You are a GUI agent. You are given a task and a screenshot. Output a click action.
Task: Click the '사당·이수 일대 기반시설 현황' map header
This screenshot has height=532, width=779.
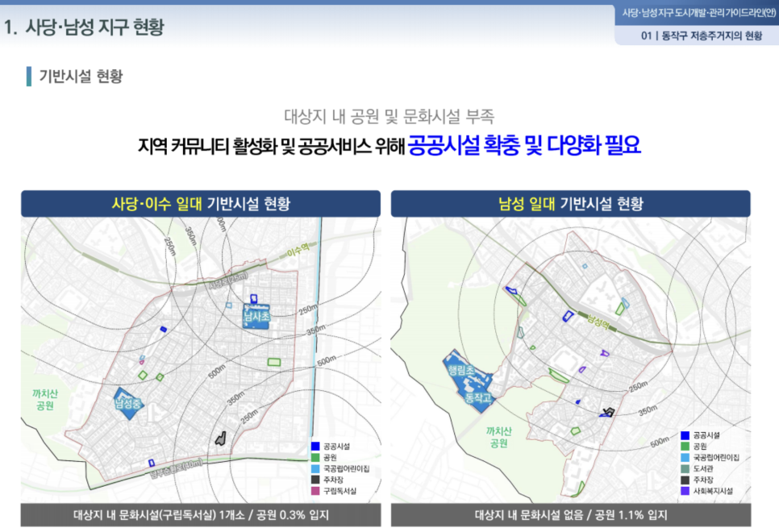(x=201, y=204)
